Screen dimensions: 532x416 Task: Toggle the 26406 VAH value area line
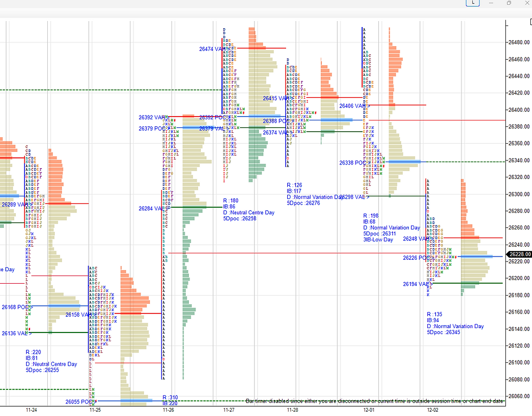[x=352, y=106]
